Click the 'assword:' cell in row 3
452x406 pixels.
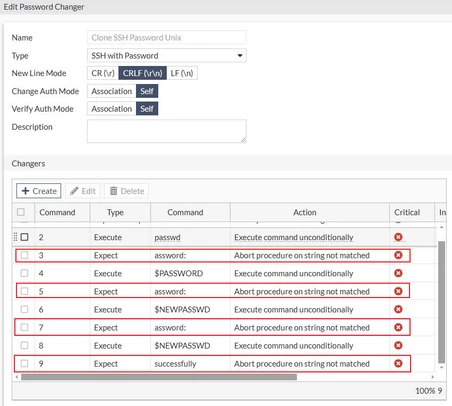point(170,255)
